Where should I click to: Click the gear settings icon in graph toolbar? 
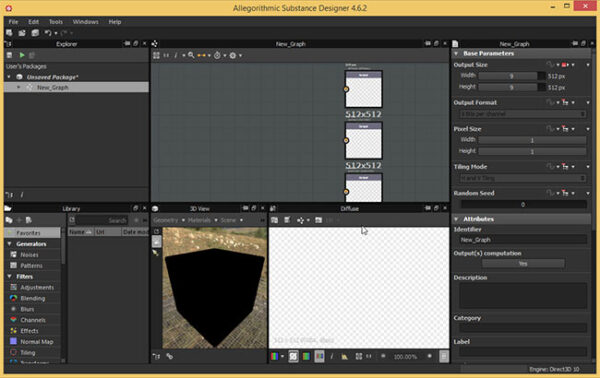coord(233,55)
